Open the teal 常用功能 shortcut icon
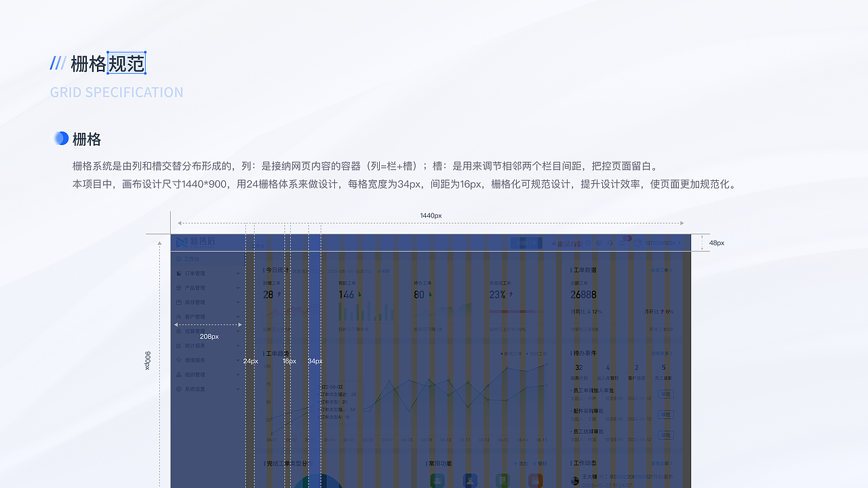This screenshot has height=488, width=868. tap(437, 481)
